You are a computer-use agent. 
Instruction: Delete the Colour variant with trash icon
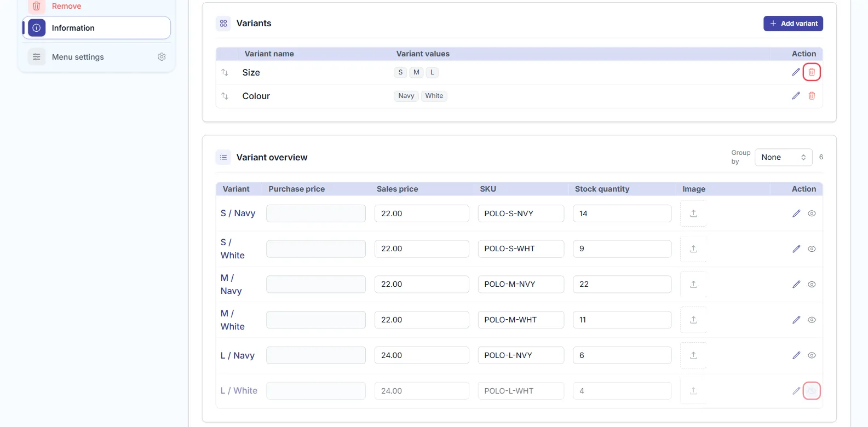(812, 96)
